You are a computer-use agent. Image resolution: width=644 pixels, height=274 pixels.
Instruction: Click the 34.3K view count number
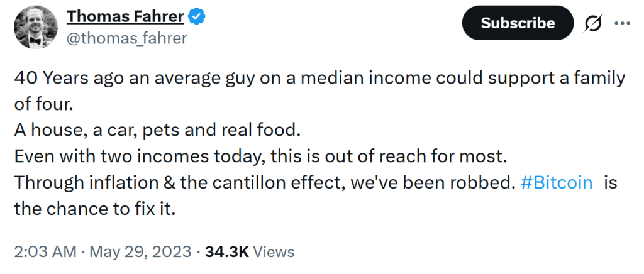227,252
